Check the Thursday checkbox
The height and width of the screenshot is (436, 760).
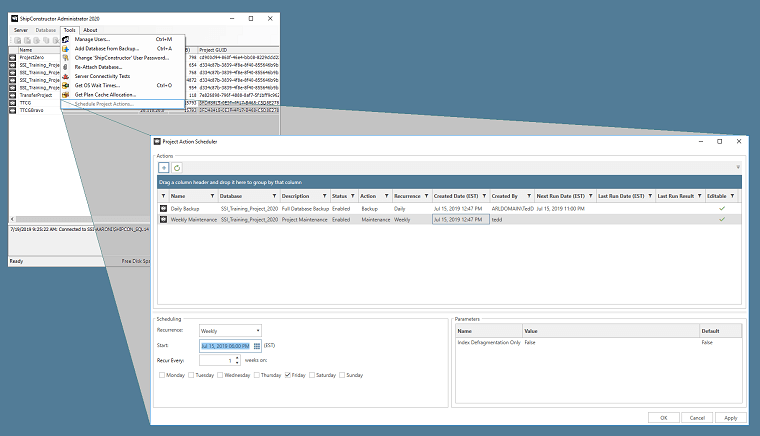[x=257, y=375]
